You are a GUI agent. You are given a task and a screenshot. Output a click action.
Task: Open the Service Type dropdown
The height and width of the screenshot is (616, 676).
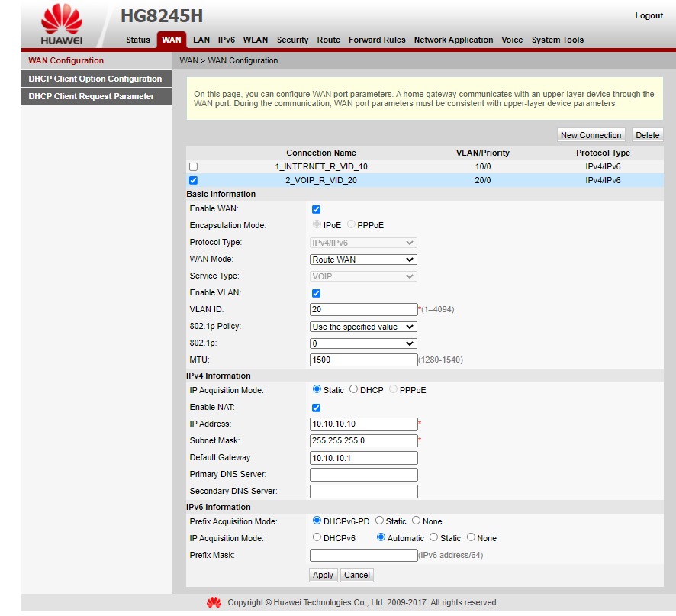[x=363, y=276]
